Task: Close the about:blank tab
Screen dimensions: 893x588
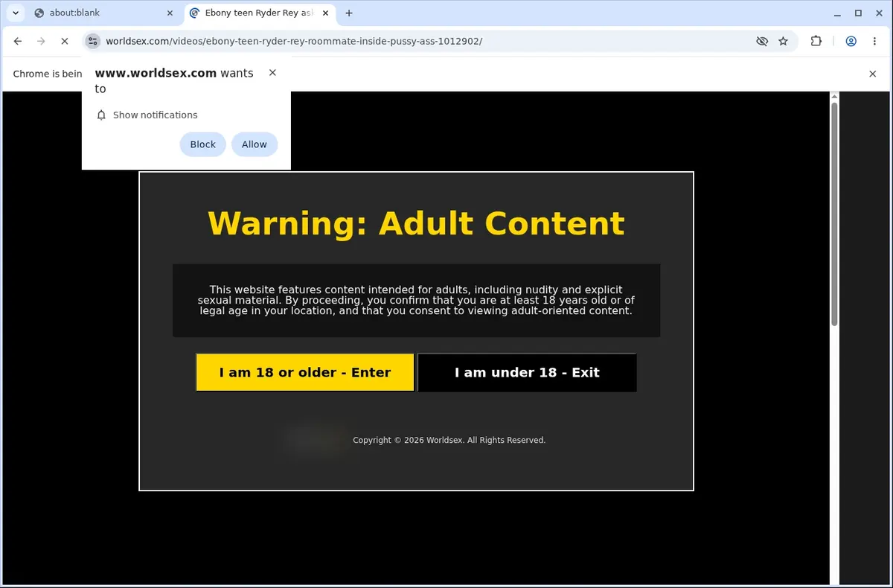Action: (170, 13)
